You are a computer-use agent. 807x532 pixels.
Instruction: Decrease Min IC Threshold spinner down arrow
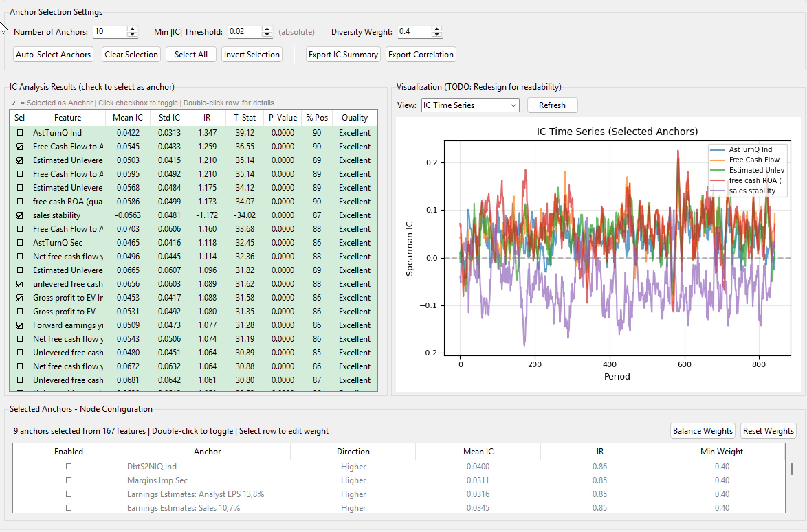click(267, 34)
